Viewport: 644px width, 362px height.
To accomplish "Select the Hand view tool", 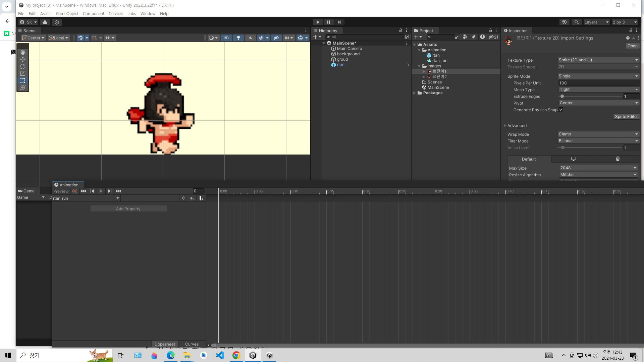I will pyautogui.click(x=23, y=52).
